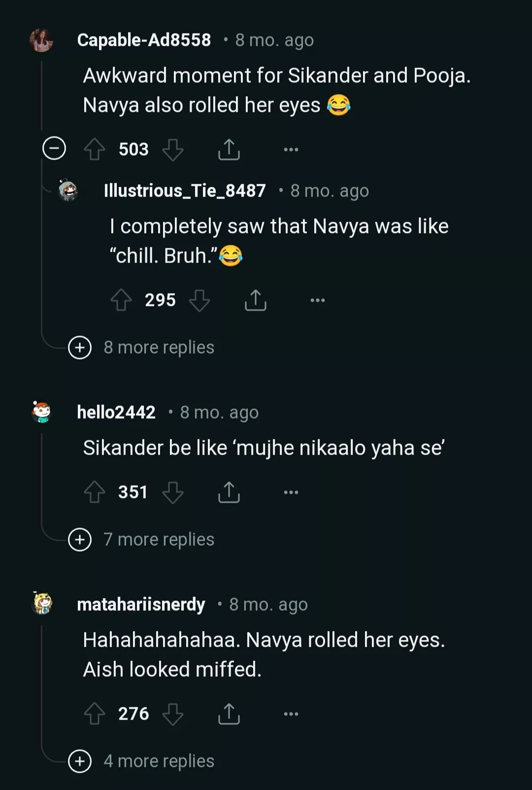Downvote the reply with 295 votes
The height and width of the screenshot is (790, 532).
click(x=199, y=300)
